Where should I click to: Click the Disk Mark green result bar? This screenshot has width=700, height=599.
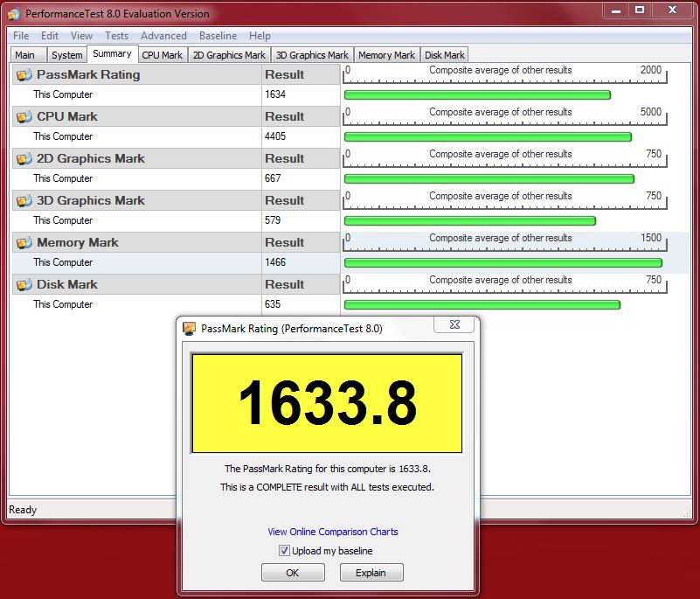click(482, 304)
